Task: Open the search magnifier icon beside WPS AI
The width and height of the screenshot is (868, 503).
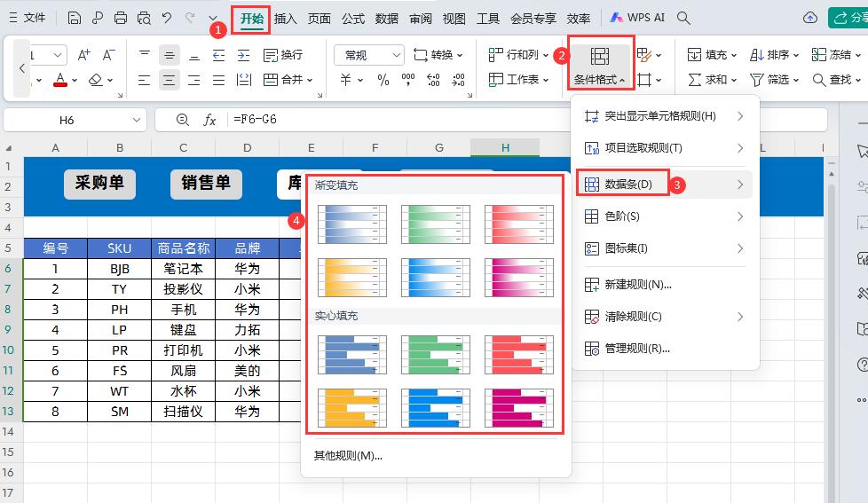Action: coord(683,18)
